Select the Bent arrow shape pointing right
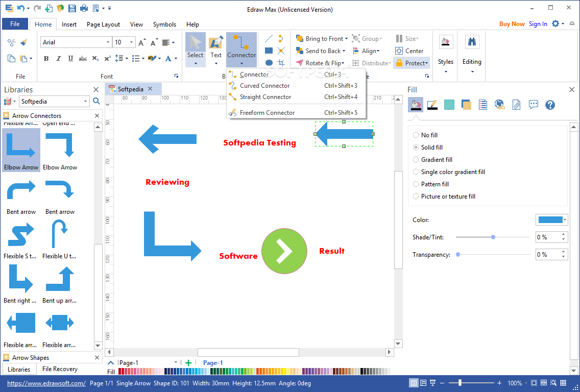 coord(21,197)
